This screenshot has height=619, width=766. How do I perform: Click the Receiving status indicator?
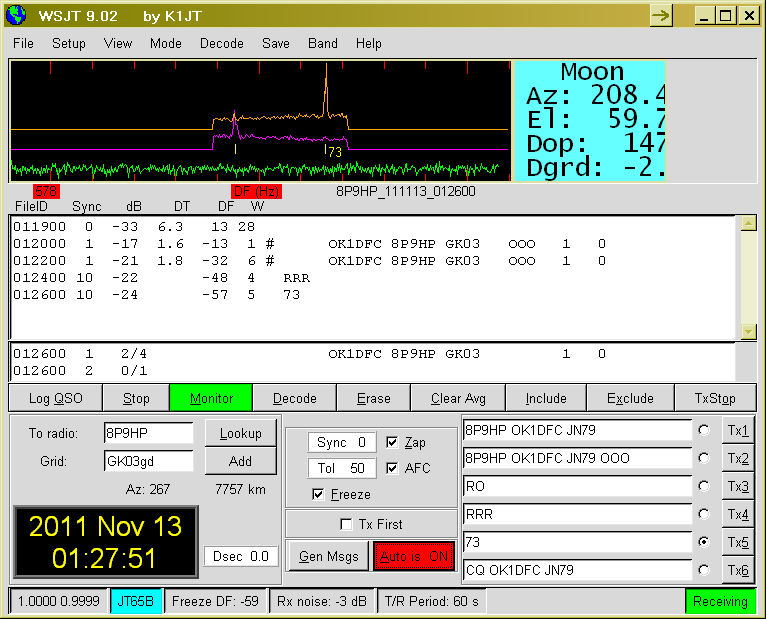click(x=720, y=601)
